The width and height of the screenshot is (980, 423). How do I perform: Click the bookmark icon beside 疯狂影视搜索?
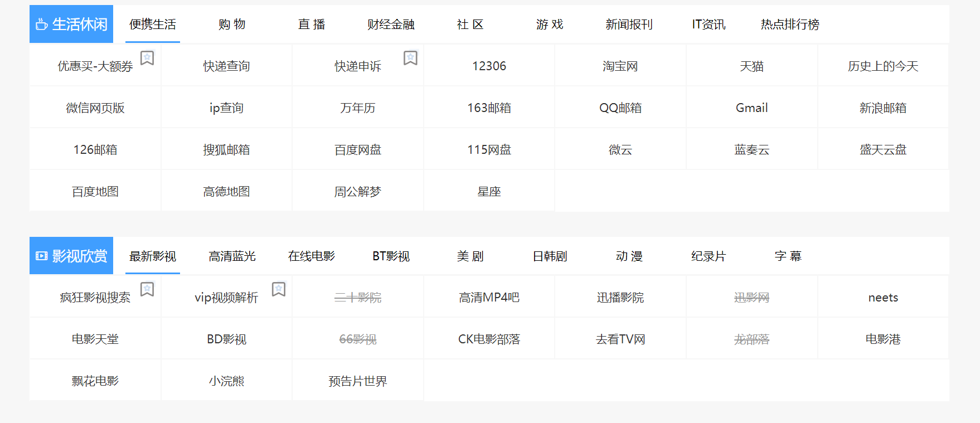[147, 289]
